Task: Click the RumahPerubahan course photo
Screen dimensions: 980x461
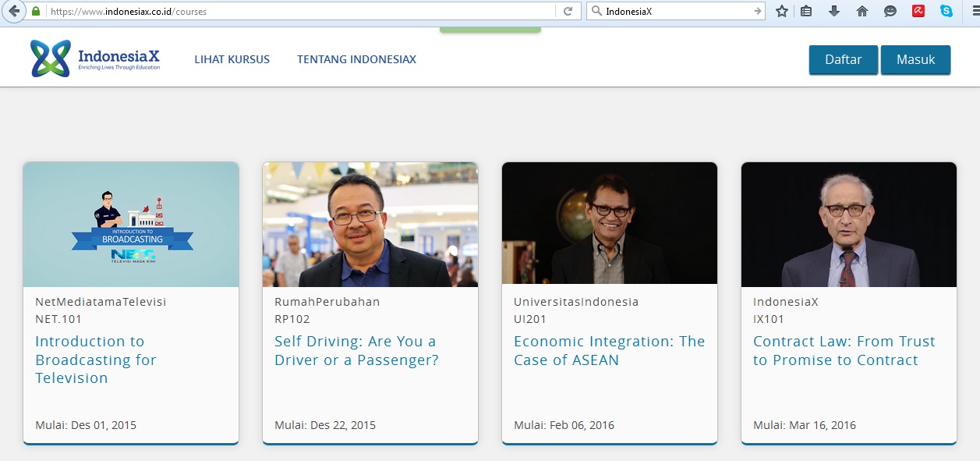Action: pos(370,225)
